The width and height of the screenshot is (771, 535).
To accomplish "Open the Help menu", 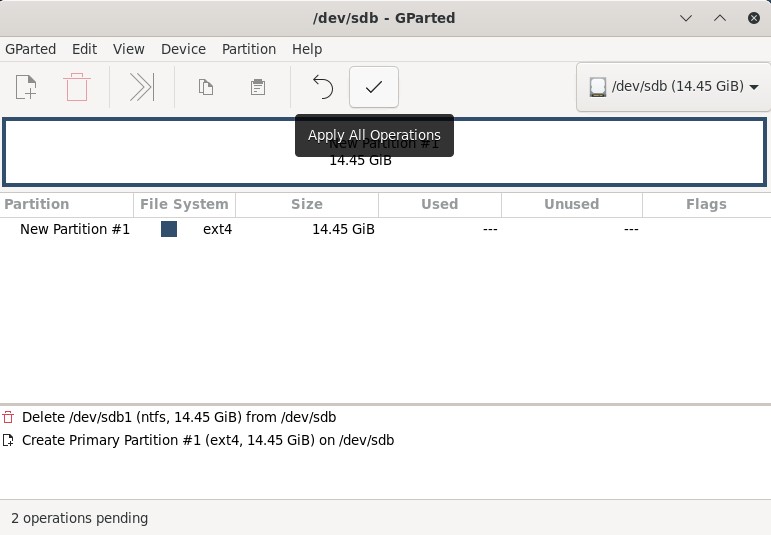I will click(307, 49).
